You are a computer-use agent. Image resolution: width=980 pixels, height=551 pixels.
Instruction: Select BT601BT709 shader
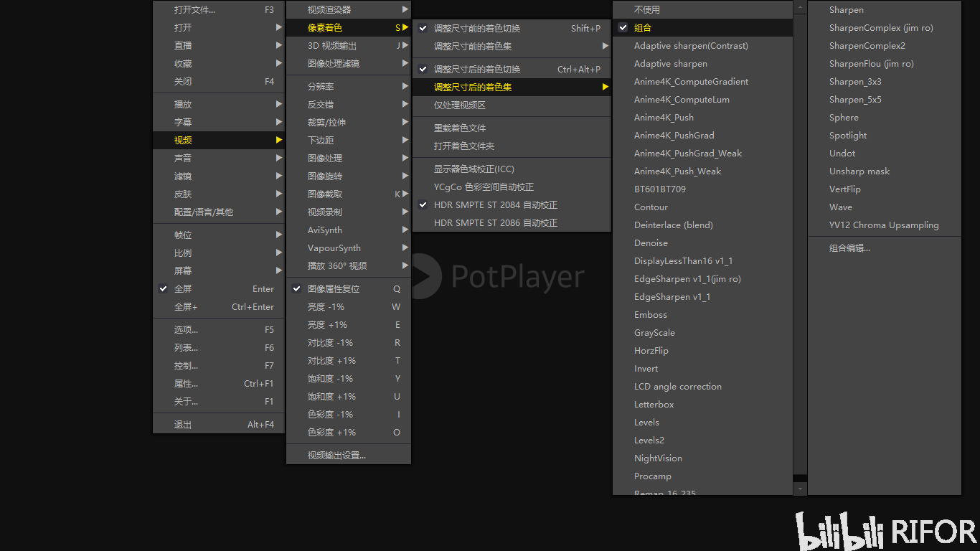point(703,189)
